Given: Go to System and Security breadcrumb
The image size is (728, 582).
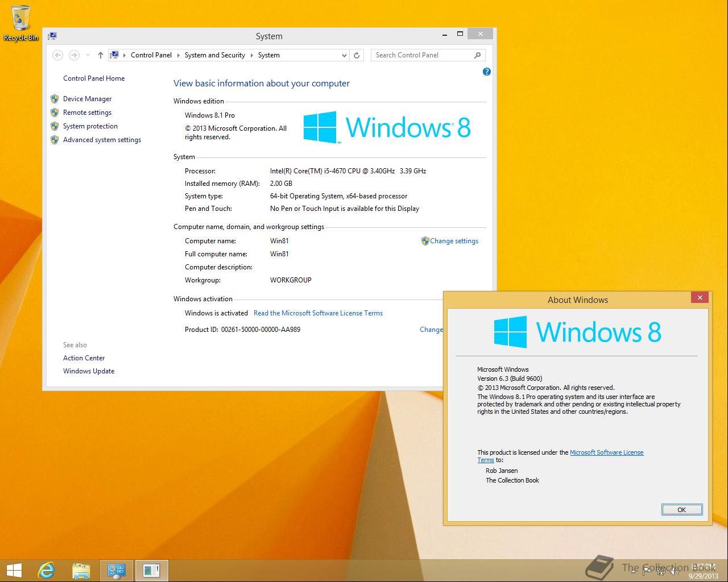Looking at the screenshot, I should coord(215,55).
